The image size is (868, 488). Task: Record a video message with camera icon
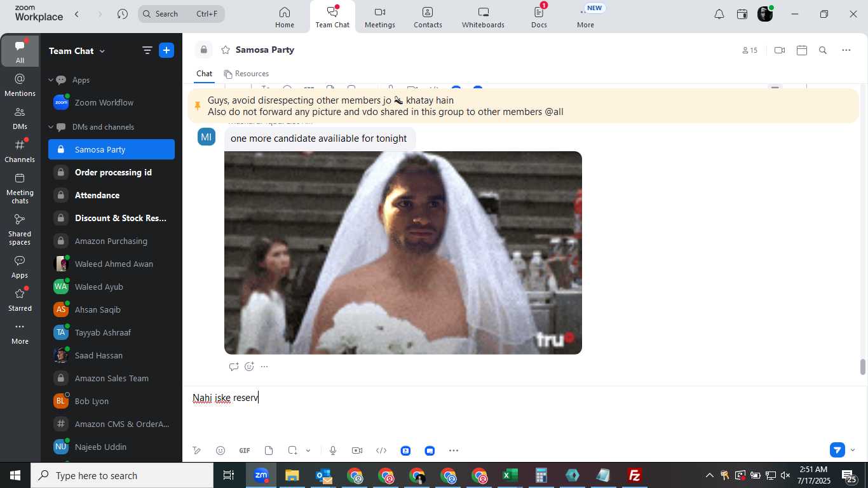pos(357,451)
